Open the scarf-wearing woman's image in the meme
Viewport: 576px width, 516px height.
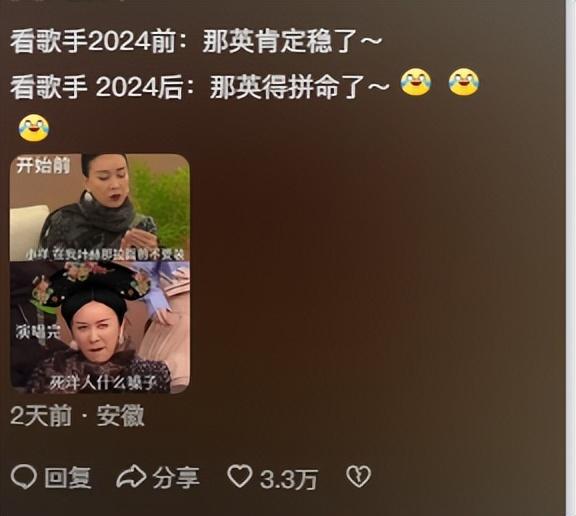pos(100,208)
